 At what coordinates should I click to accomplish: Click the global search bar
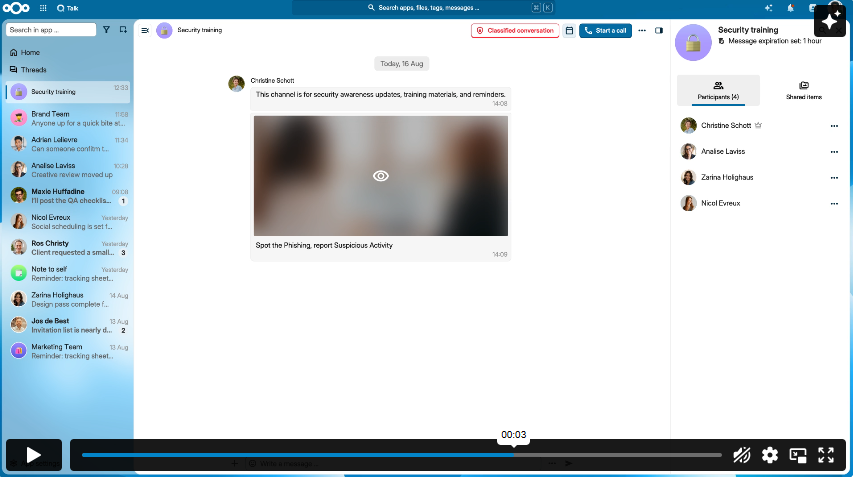[423, 8]
